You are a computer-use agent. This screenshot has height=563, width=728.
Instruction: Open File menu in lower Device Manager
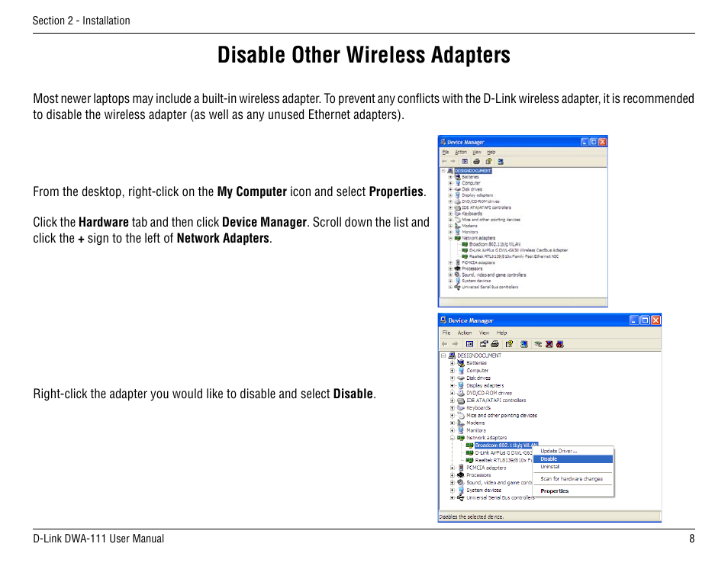446,333
